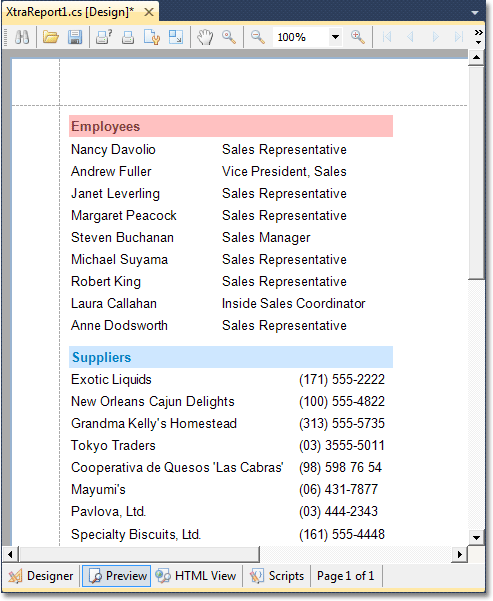
Task: Click the scroll right arrow
Action: pos(460,554)
